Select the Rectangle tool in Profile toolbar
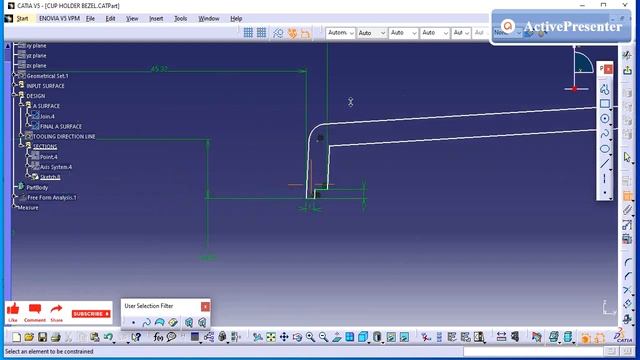The width and height of the screenshot is (640, 360). click(x=604, y=104)
